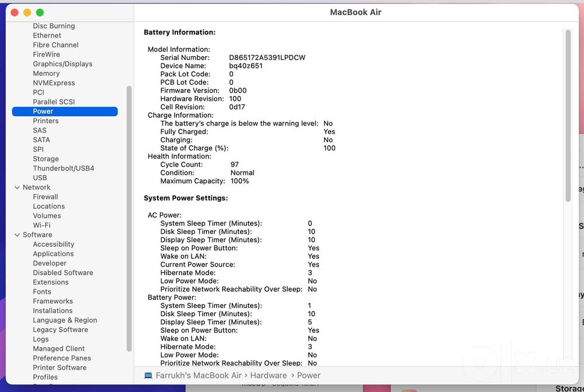The height and width of the screenshot is (392, 584).
Task: Select SATA in the sidebar
Action: (x=41, y=140)
